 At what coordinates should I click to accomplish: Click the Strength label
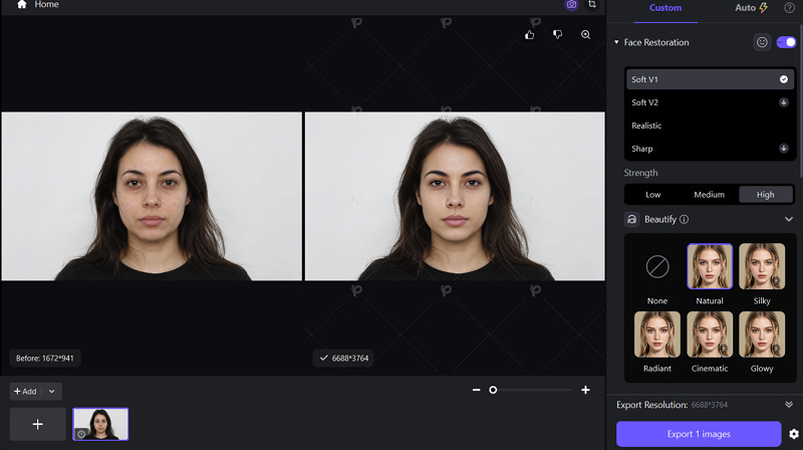(641, 173)
